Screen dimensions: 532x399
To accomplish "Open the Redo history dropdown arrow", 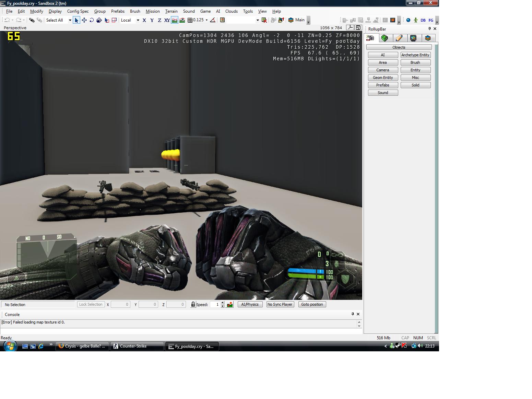I will [x=24, y=20].
